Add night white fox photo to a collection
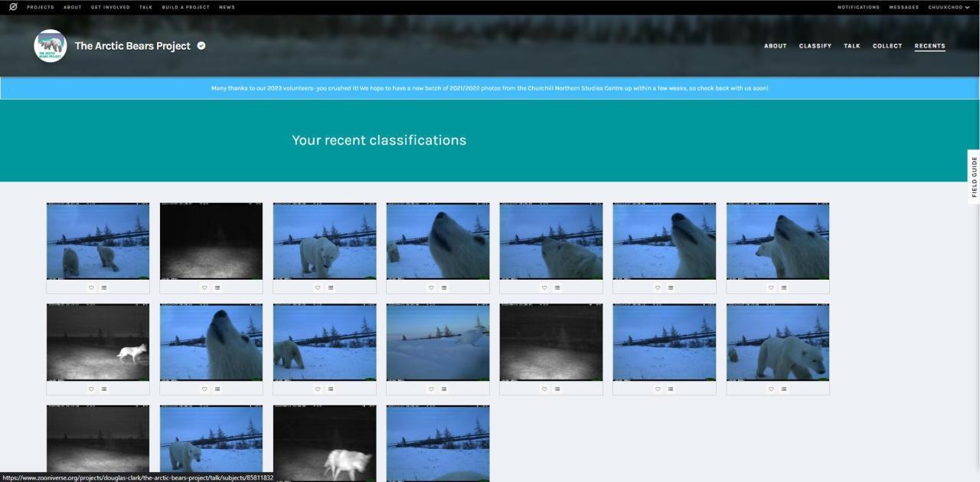The height and width of the screenshot is (482, 980). [104, 389]
